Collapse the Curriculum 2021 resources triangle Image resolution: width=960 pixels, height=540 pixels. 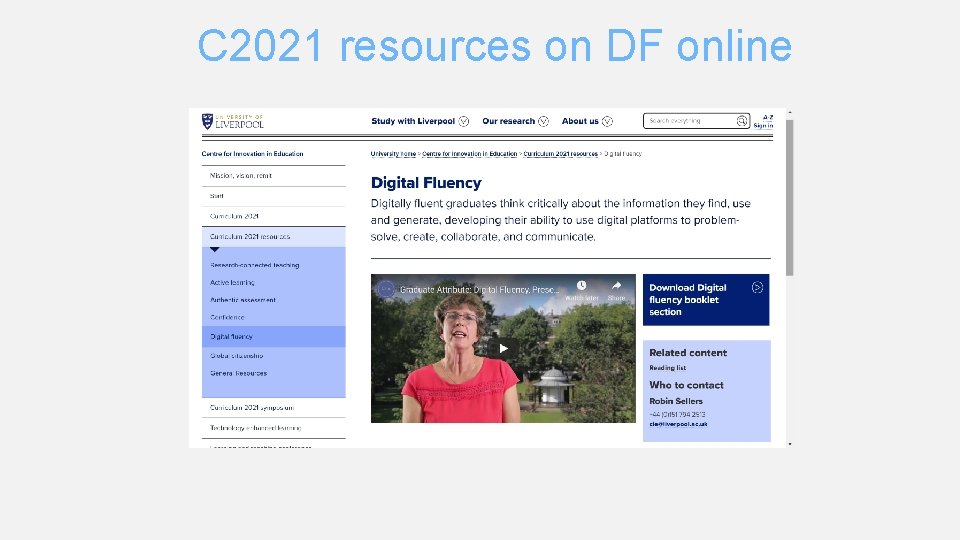(214, 249)
